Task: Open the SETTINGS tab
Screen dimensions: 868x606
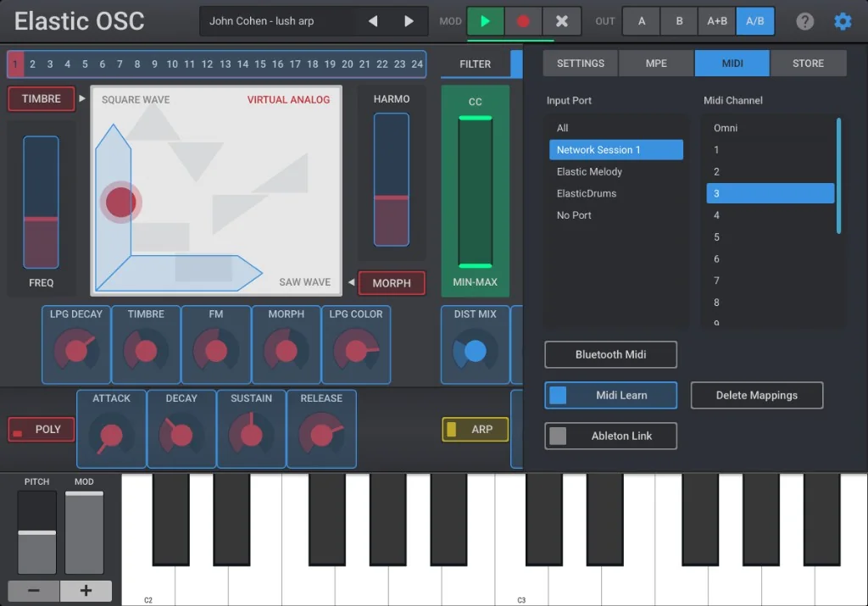Action: click(x=580, y=63)
